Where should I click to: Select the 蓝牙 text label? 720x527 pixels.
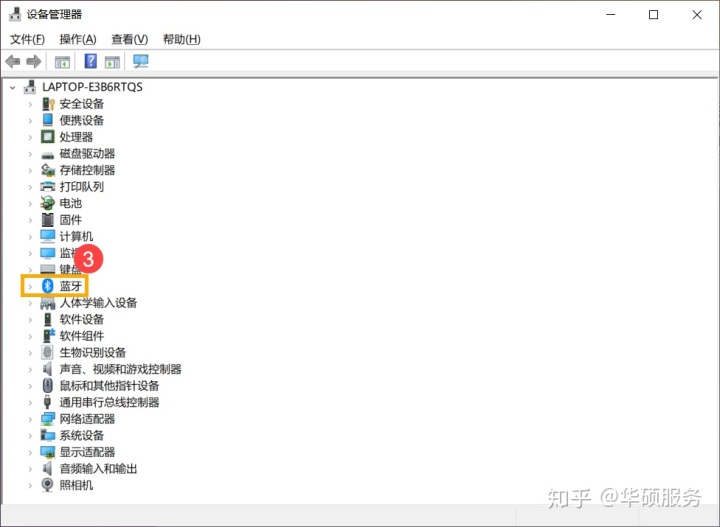pos(71,286)
